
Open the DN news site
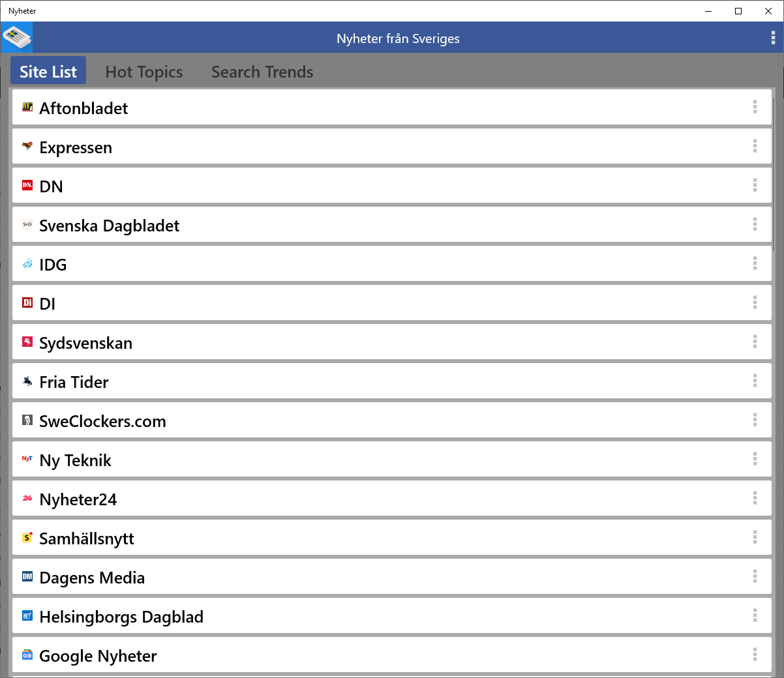(391, 185)
